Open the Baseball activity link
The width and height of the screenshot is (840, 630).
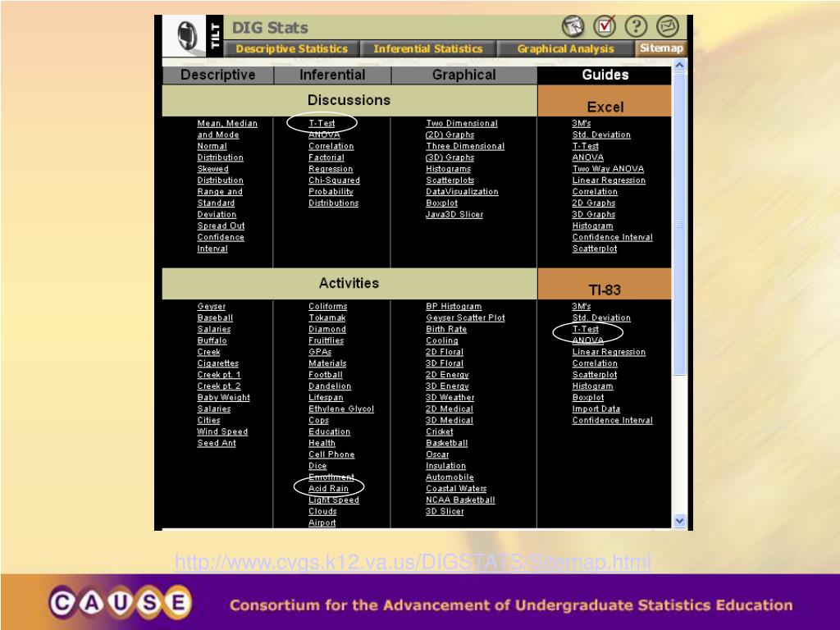click(215, 317)
